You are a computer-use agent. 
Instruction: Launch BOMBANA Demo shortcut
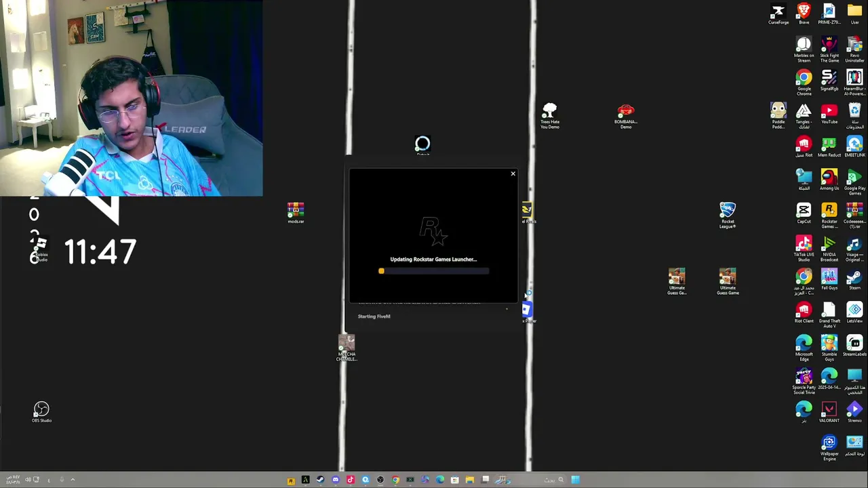click(626, 116)
